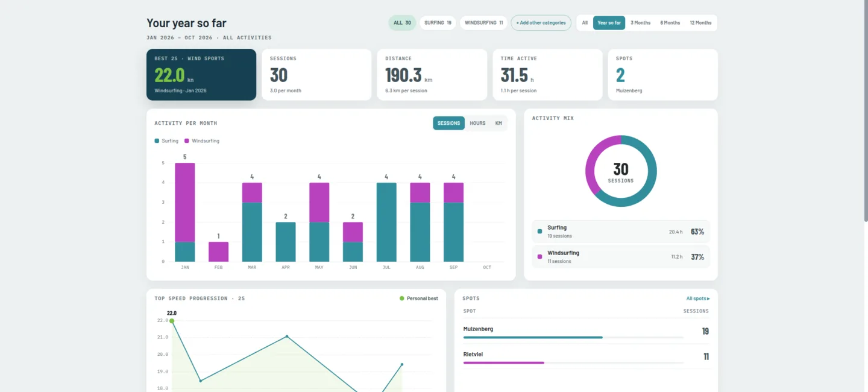Click the TOP SPEED PROGRESSION title
The height and width of the screenshot is (392, 868).
pyautogui.click(x=200, y=299)
